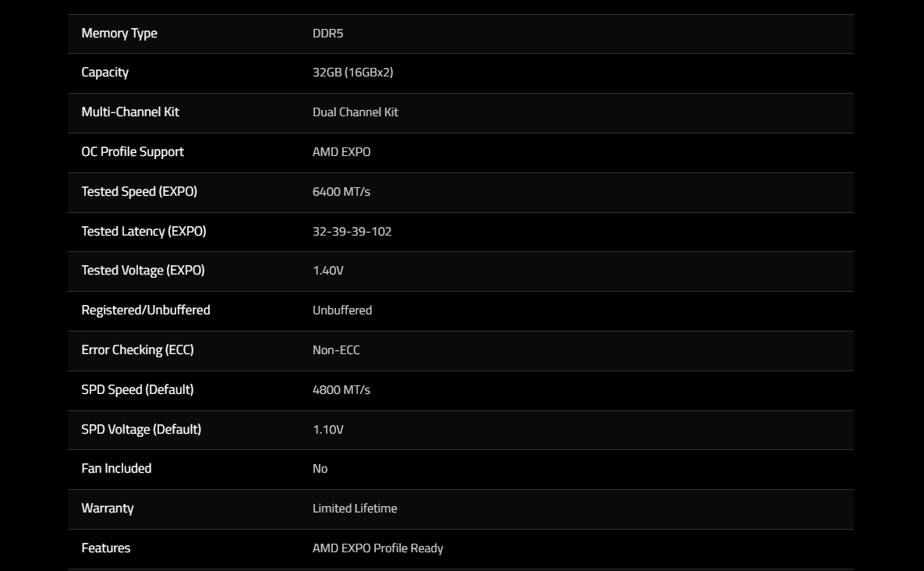Viewport: 924px width, 571px height.
Task: Select the Memory Type label
Action: [x=119, y=34]
